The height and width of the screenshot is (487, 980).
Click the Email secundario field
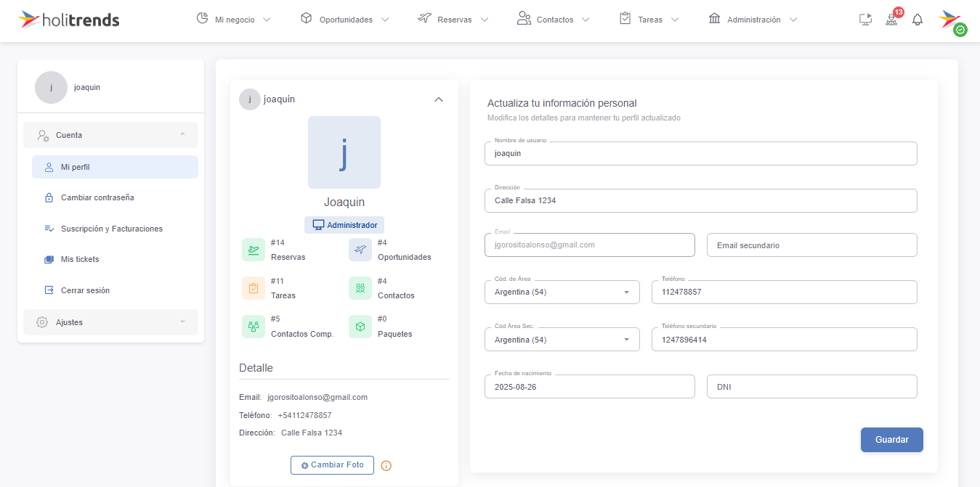point(812,245)
